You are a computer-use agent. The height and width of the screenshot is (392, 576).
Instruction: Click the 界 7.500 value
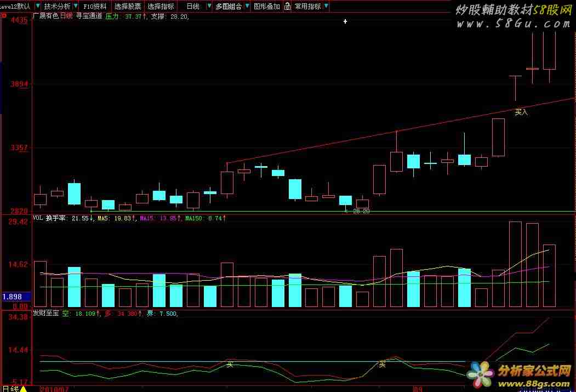coord(162,314)
